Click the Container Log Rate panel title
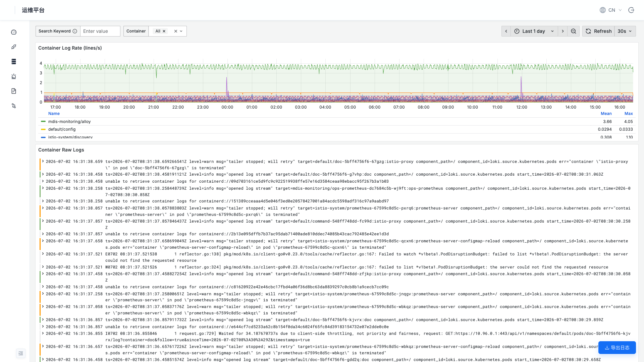Screen dimensions: 644x362 (x=70, y=48)
